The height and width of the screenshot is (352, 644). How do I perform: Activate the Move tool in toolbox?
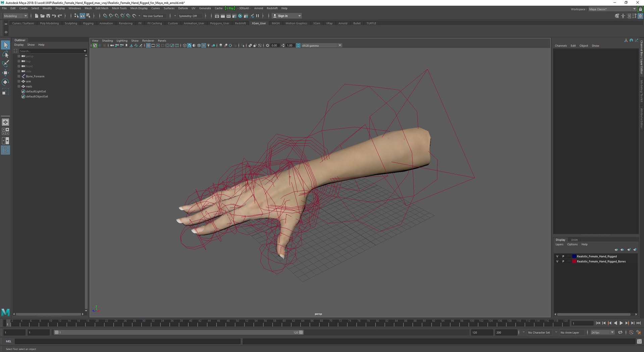(x=5, y=73)
